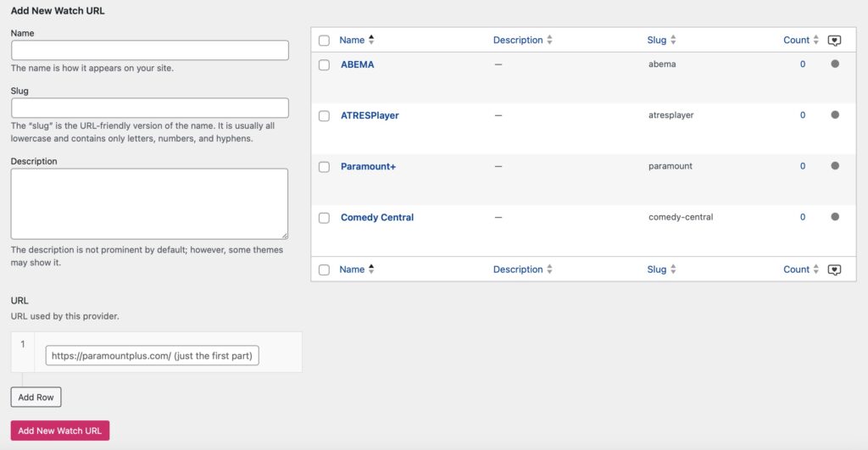
Task: Click the grey SEO dot in ABEMA row
Action: (x=835, y=64)
